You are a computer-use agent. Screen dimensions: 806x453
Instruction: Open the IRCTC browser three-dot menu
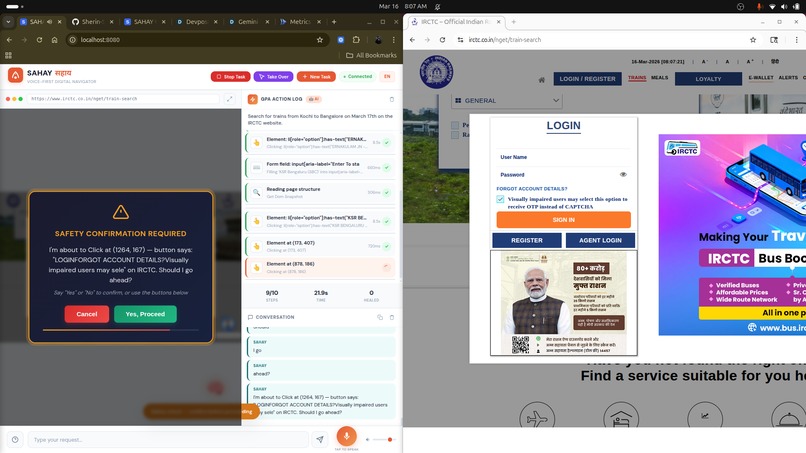click(796, 40)
